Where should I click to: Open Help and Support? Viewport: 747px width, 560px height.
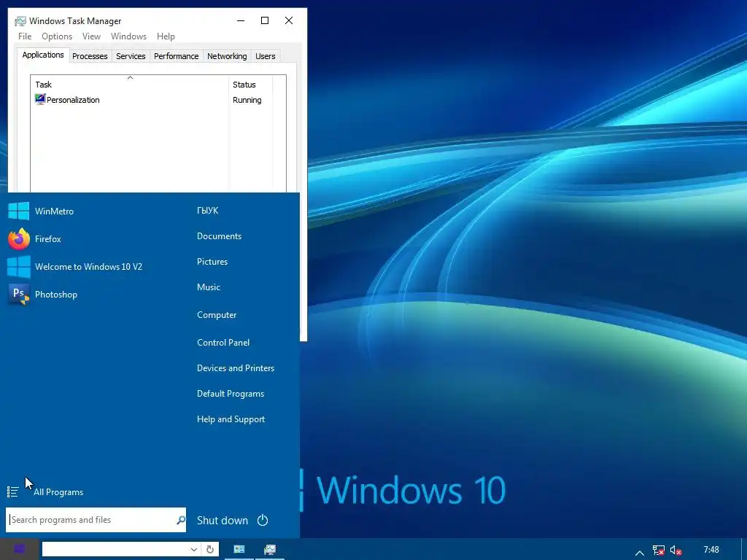[231, 419]
